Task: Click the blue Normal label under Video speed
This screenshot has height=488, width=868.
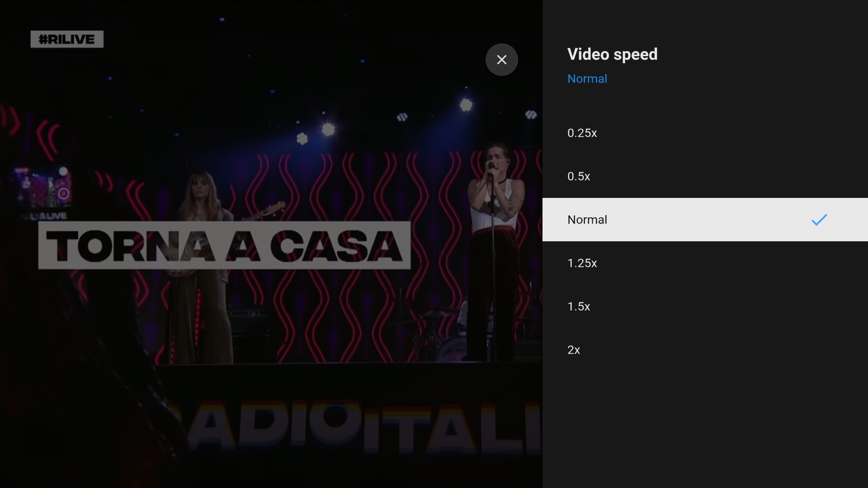Action: [587, 78]
